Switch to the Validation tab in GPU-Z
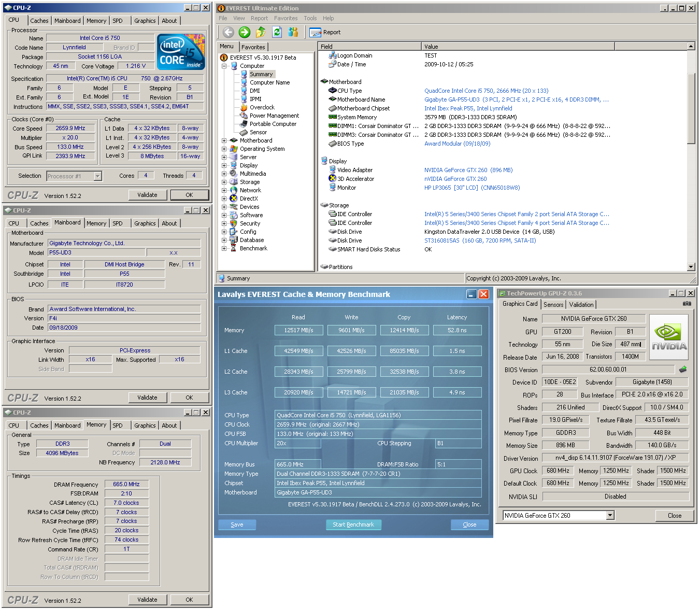Viewport: 700px width, 610px height. coord(581,305)
